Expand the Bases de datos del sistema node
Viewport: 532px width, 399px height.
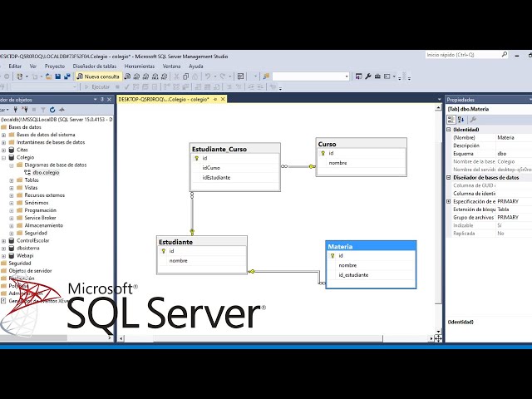pyautogui.click(x=3, y=135)
